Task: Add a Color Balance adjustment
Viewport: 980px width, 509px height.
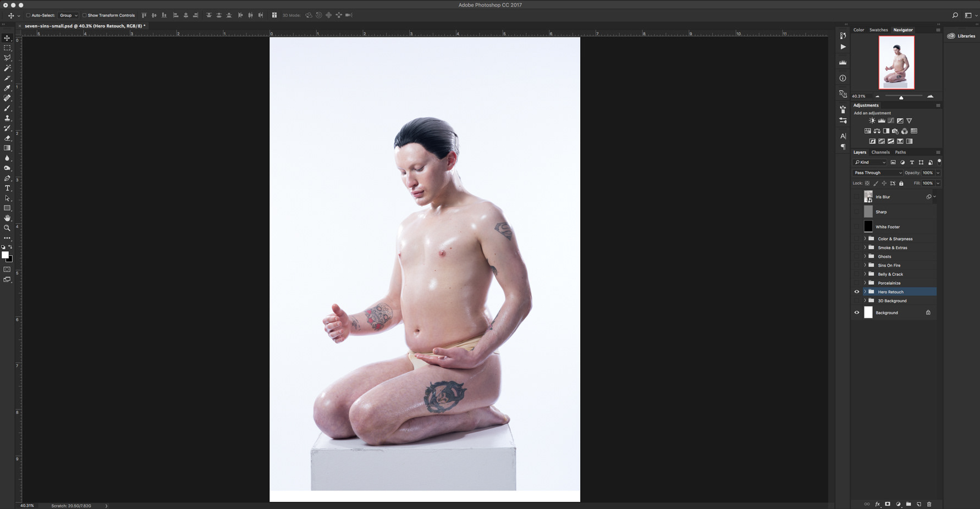Action: point(877,131)
